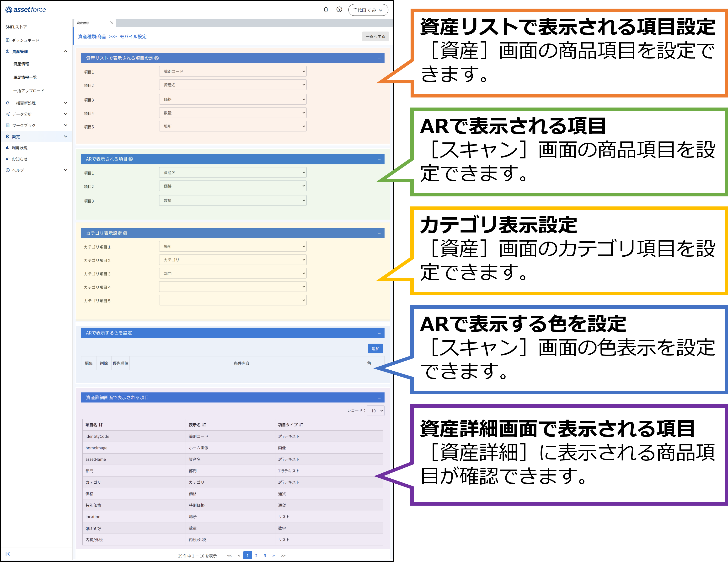Close the 資産種類 tab
This screenshot has height=562, width=728.
(112, 23)
